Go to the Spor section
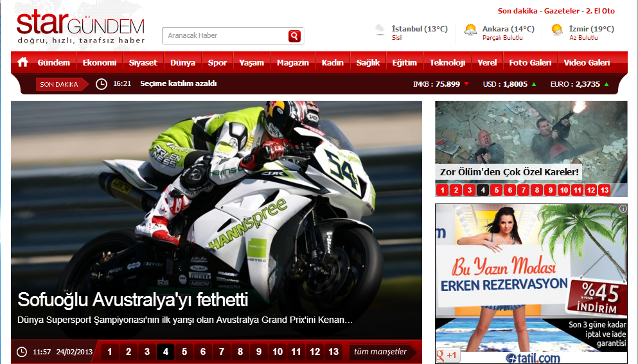 217,62
